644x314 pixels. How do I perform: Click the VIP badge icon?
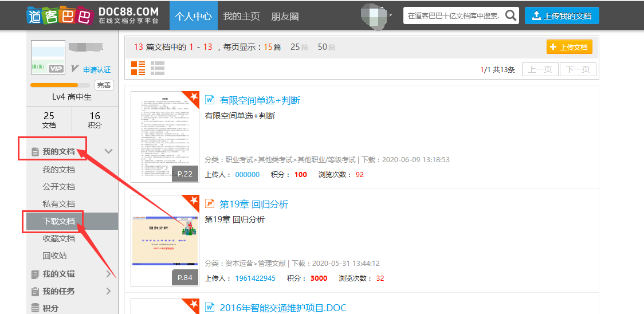(56, 69)
